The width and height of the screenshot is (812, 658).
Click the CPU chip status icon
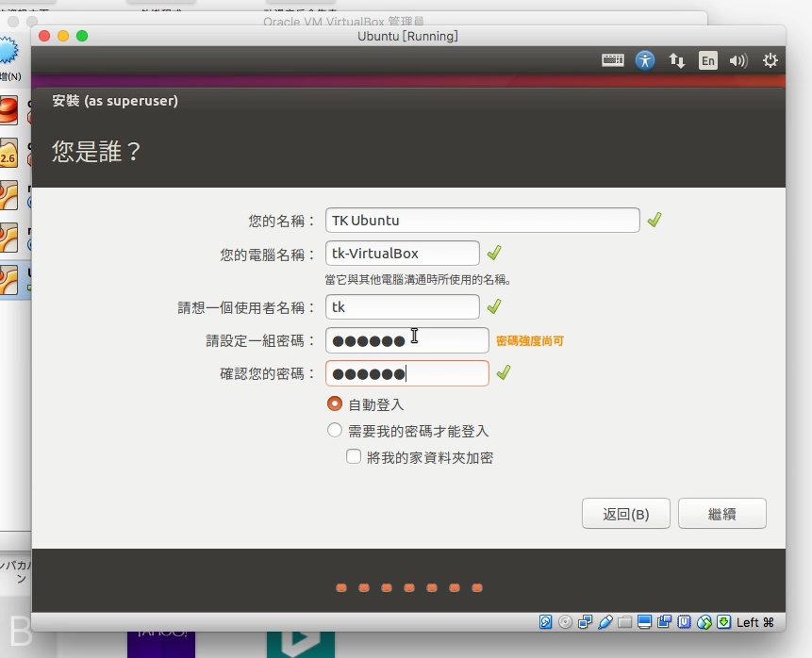[684, 622]
